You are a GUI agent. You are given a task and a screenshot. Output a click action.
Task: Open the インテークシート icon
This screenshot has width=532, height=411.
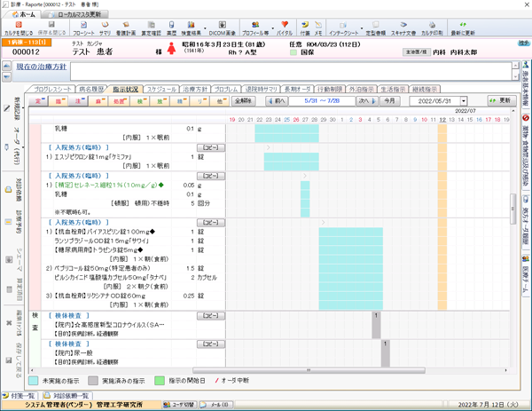click(343, 28)
